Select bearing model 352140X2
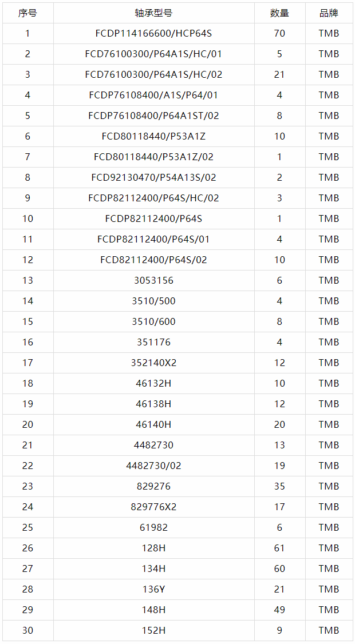355x644 pixels. (x=153, y=363)
